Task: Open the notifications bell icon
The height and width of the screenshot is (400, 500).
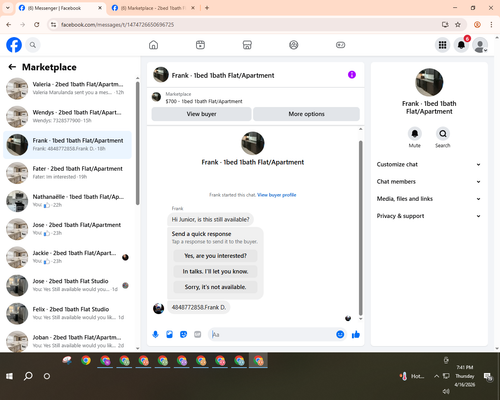Action: (x=461, y=45)
